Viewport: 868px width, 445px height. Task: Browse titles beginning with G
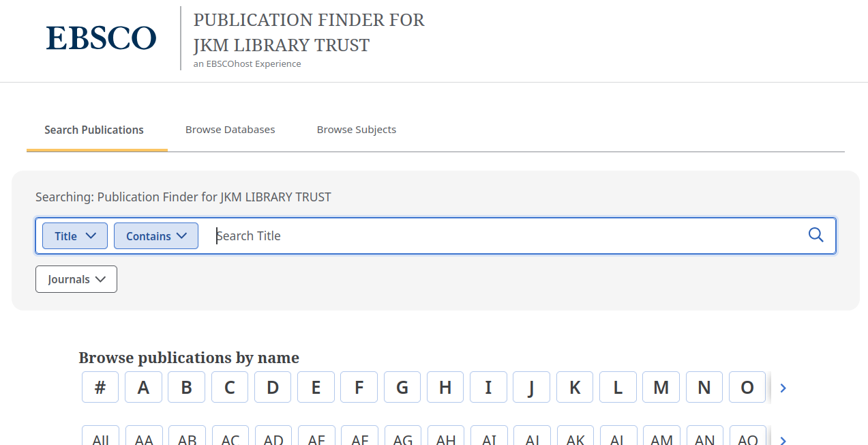pyautogui.click(x=402, y=387)
